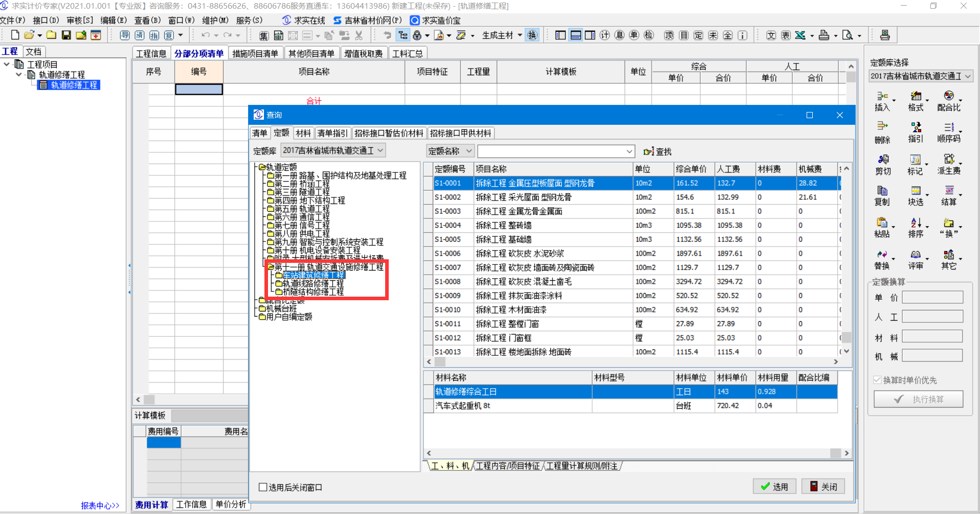Click the Excel export icon

[800, 35]
